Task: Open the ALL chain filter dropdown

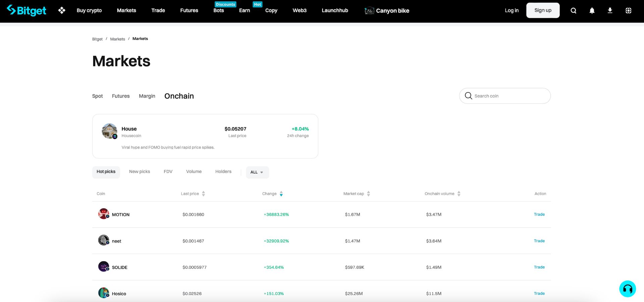Action: point(257,172)
